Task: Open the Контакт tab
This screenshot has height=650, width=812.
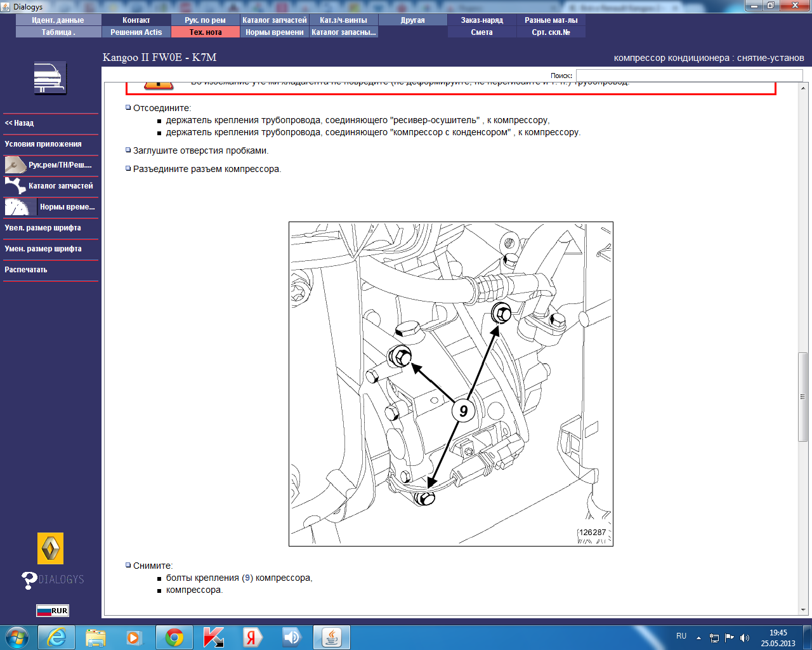Action: (x=136, y=20)
